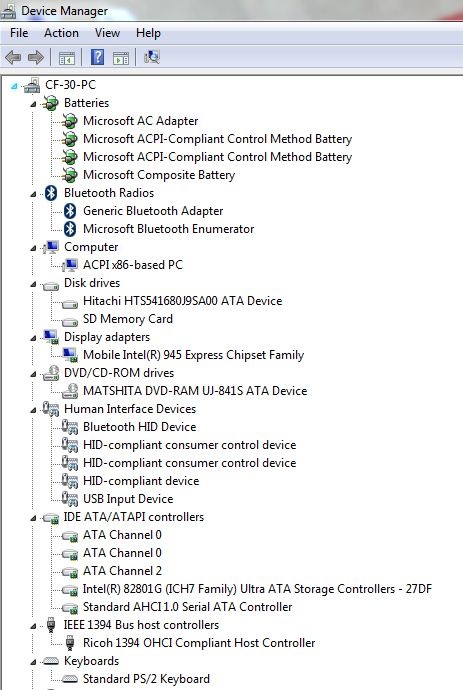Click the DVD/CD-ROM drives category icon
463x690 pixels.
click(x=51, y=373)
